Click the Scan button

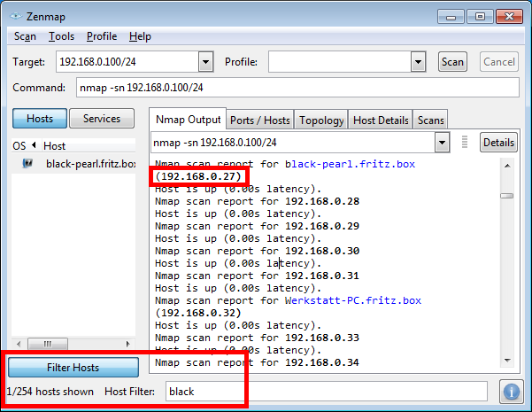tap(452, 62)
